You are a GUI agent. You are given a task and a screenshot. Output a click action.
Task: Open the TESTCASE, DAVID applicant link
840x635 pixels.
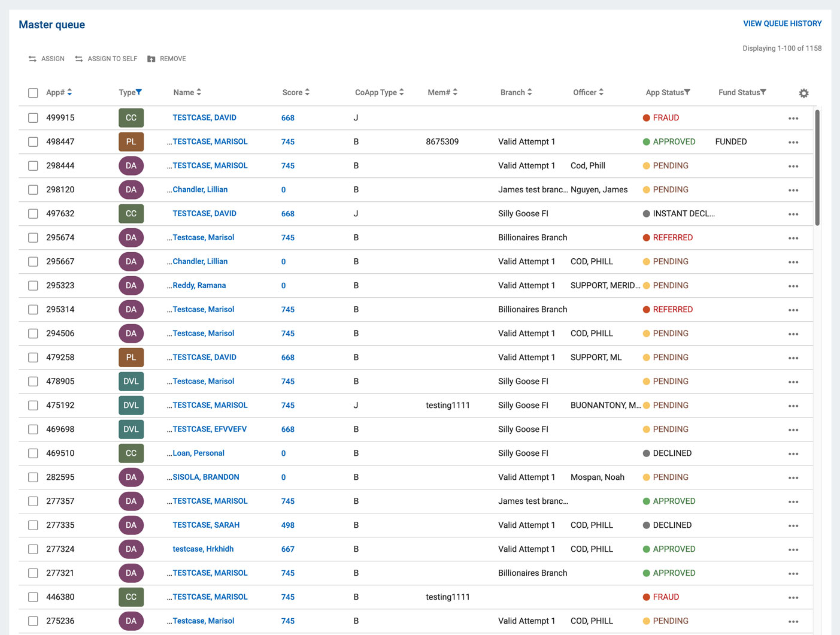(204, 117)
